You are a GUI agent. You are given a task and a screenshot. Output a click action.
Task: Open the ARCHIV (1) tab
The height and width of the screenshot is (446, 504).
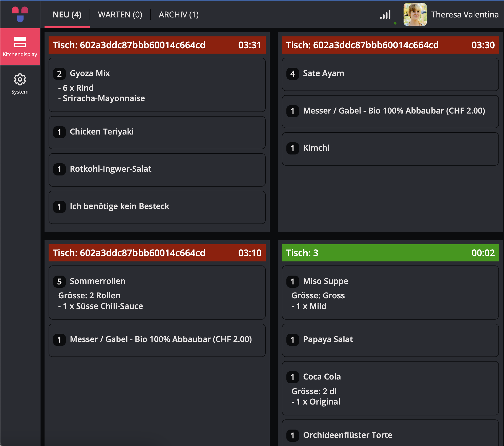[179, 15]
